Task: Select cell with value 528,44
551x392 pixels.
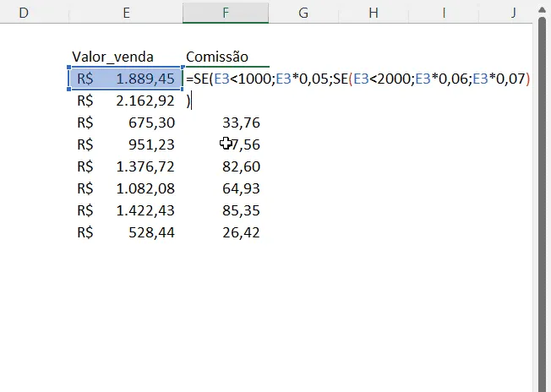Action: [x=126, y=232]
